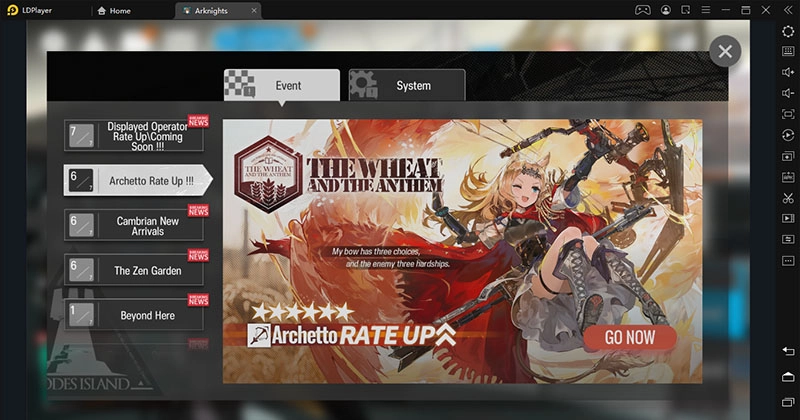Click the volume up icon

pyautogui.click(x=788, y=72)
